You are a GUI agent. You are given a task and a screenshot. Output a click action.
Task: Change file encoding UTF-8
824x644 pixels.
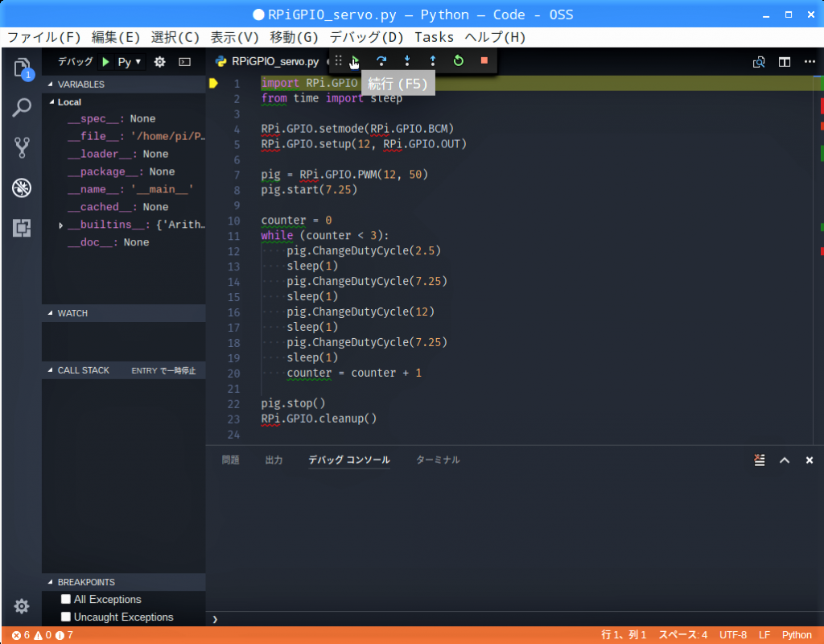click(732, 635)
